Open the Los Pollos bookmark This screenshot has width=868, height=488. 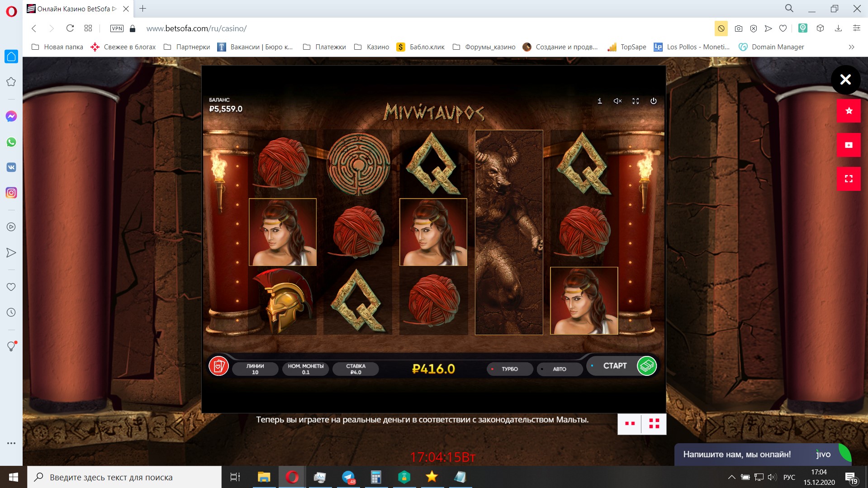point(692,47)
